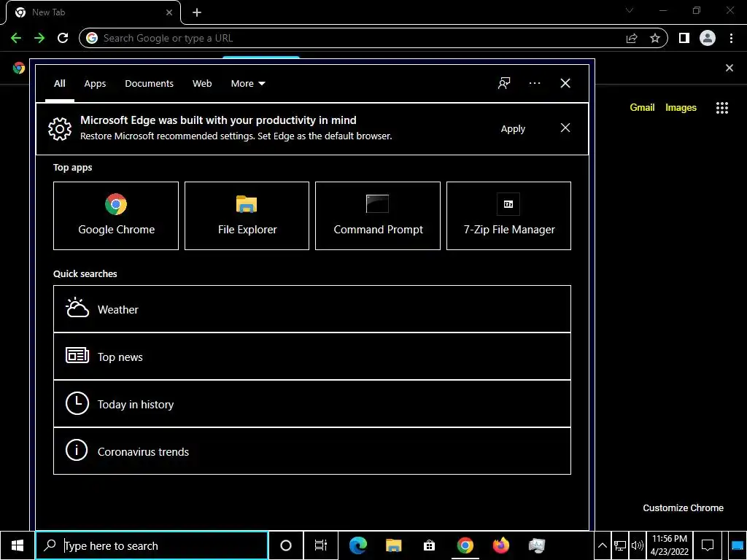Close the search panel
747x560 pixels.
click(565, 83)
